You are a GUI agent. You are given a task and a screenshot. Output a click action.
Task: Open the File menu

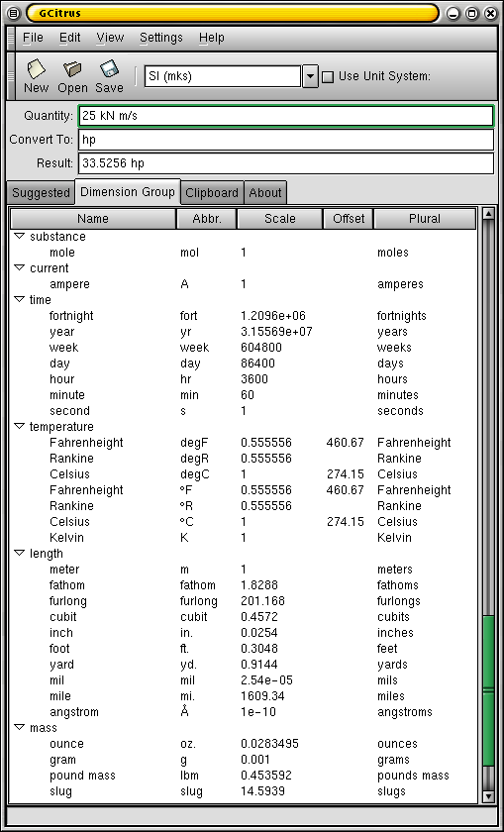click(33, 38)
